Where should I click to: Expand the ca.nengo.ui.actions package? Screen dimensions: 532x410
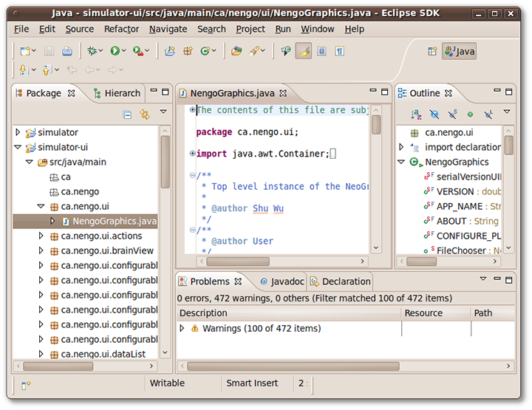click(x=41, y=236)
